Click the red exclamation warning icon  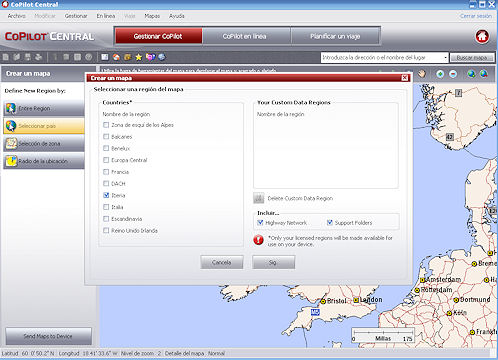pyautogui.click(x=258, y=240)
